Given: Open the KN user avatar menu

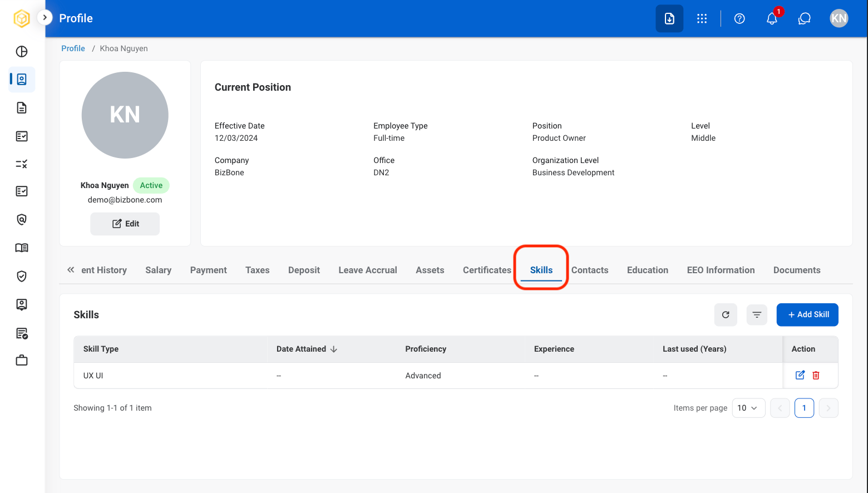Looking at the screenshot, I should [839, 18].
